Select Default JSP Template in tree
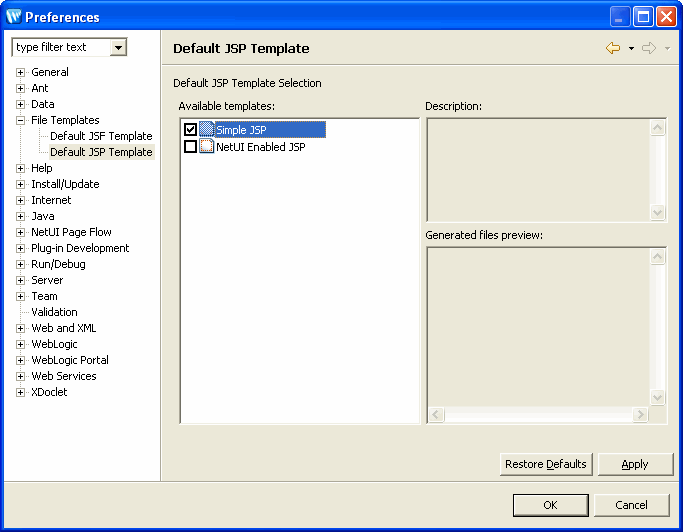The height and width of the screenshot is (532, 683). [x=101, y=152]
